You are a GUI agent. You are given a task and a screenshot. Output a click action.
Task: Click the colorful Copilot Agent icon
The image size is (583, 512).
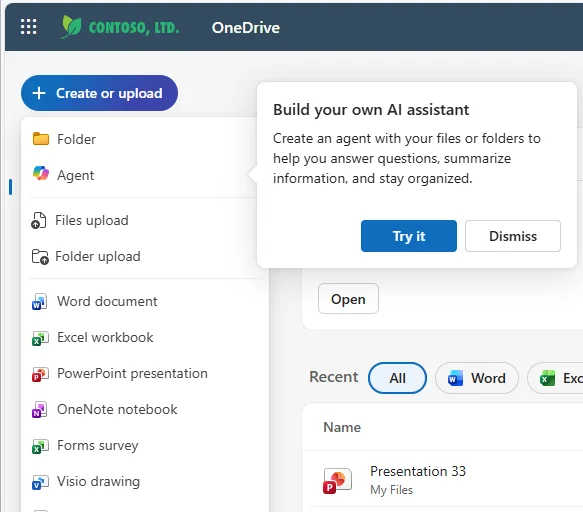point(41,174)
